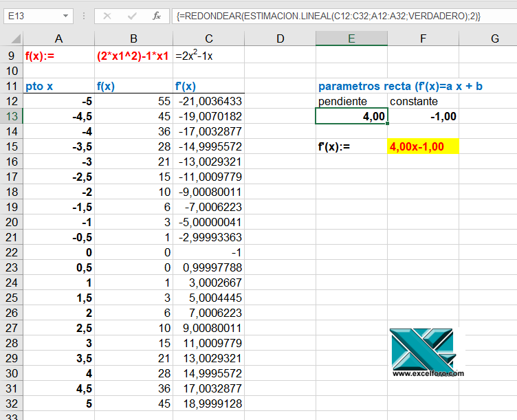Select cell with value -14,9995572
This screenshot has width=517, height=420.
[209, 146]
